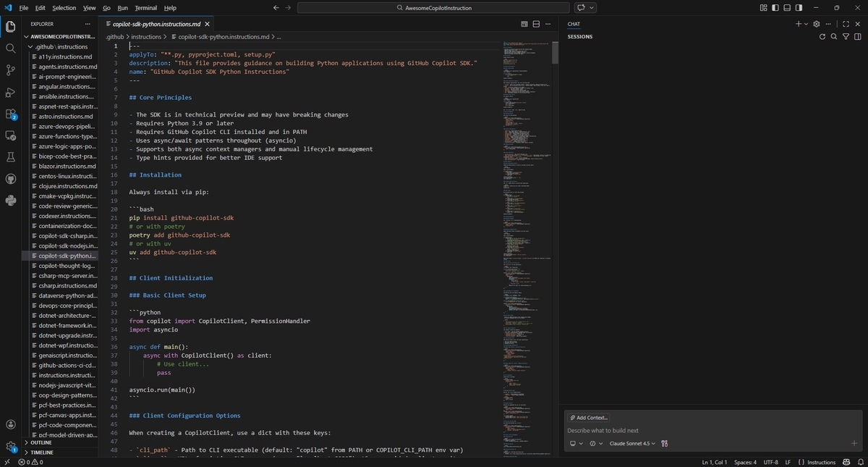Split the editor right
The height and width of the screenshot is (467, 868).
coord(537,24)
